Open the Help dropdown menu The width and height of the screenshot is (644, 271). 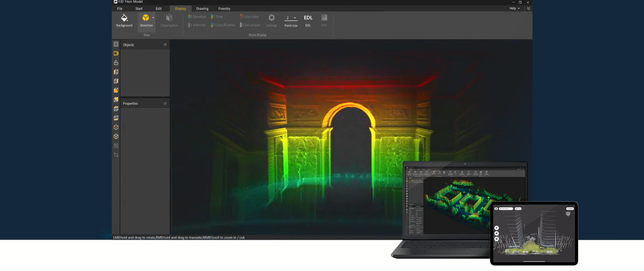point(515,8)
